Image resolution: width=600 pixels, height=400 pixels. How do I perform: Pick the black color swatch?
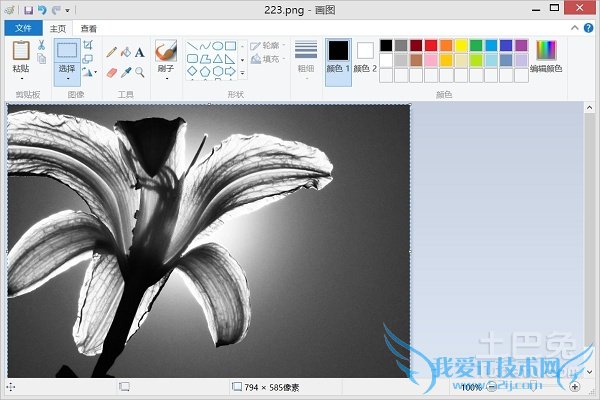(386, 46)
